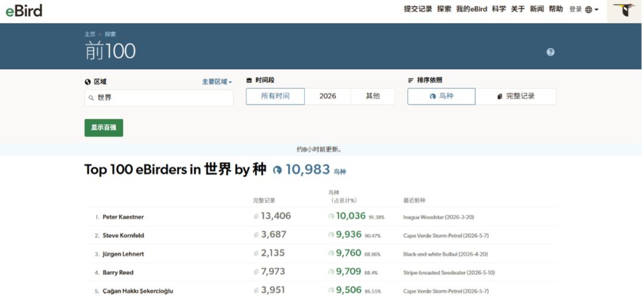Expand the 主要区域 dropdown
This screenshot has height=301, width=644.
(217, 82)
